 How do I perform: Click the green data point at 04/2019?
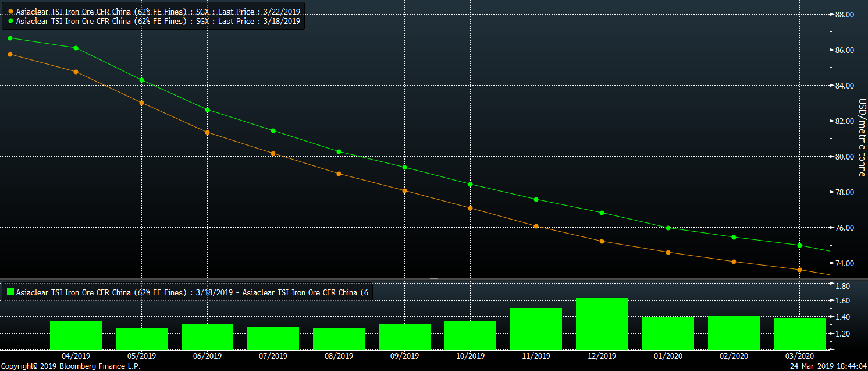(x=76, y=48)
